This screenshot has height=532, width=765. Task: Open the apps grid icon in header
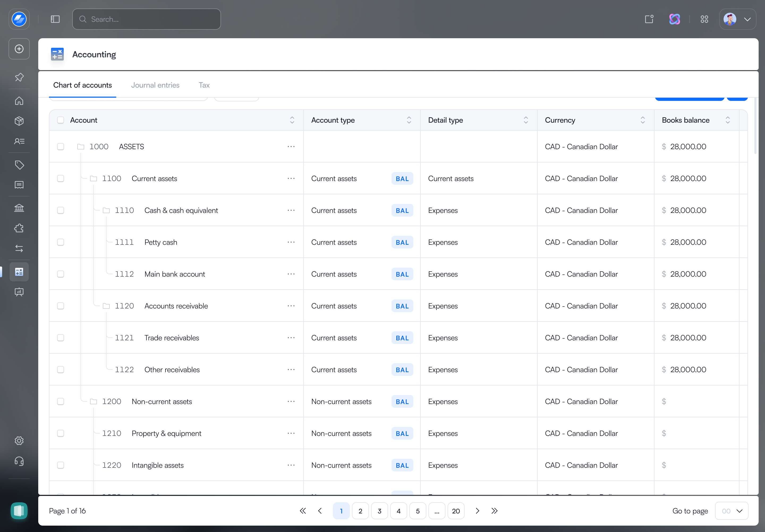704,19
